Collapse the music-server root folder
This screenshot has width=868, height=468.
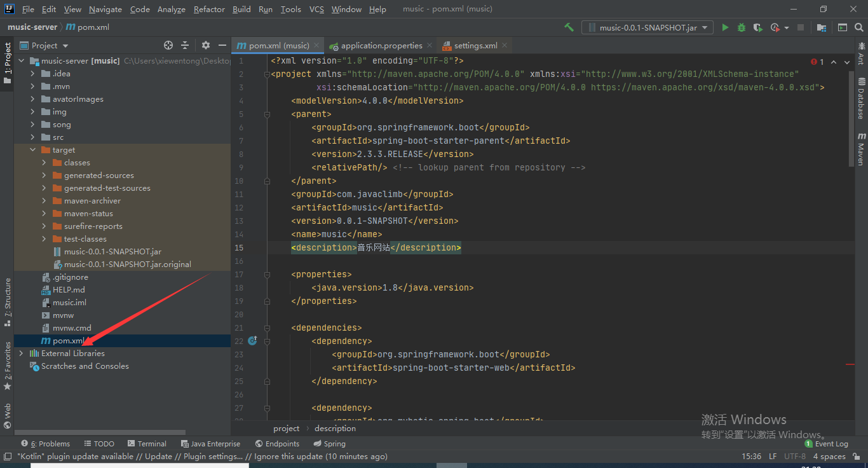(22, 61)
